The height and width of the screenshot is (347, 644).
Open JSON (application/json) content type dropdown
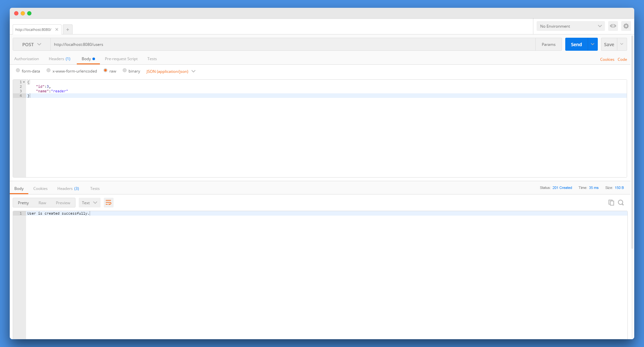point(171,71)
